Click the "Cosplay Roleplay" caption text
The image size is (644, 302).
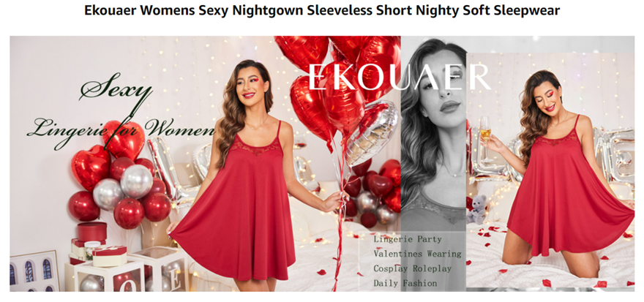click(412, 268)
